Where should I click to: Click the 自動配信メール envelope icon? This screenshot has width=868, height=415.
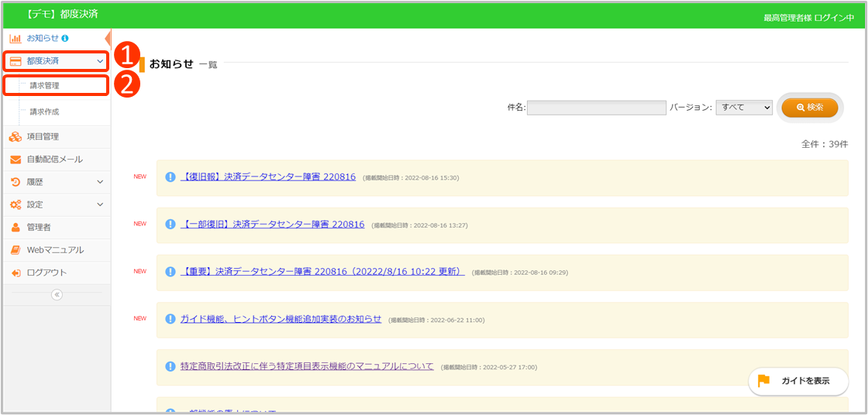(15, 159)
